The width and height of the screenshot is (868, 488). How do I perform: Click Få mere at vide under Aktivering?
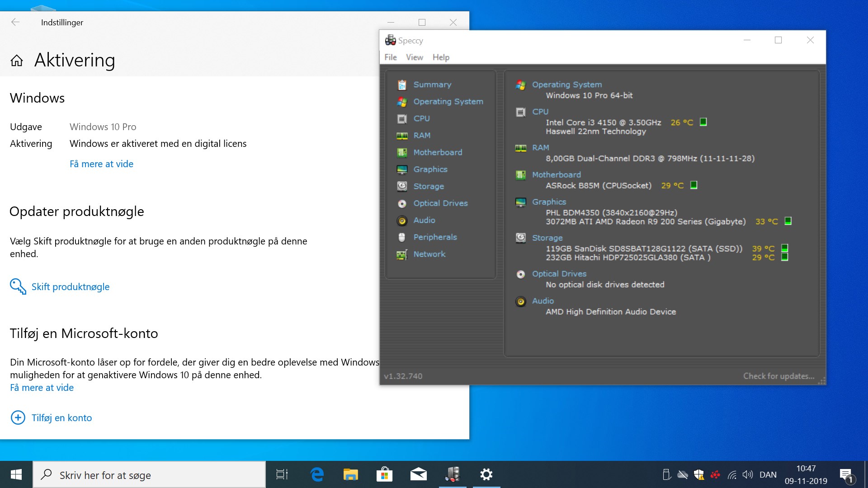click(x=101, y=164)
